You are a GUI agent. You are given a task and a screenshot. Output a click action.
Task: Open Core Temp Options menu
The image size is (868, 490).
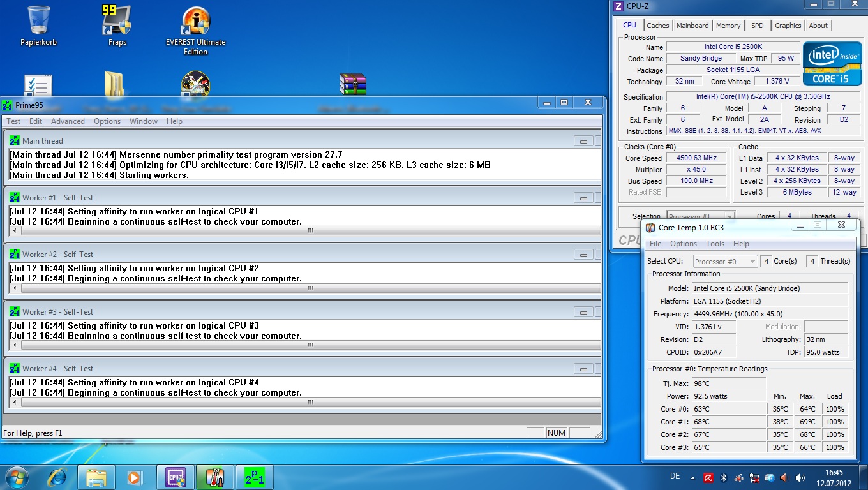(x=684, y=244)
